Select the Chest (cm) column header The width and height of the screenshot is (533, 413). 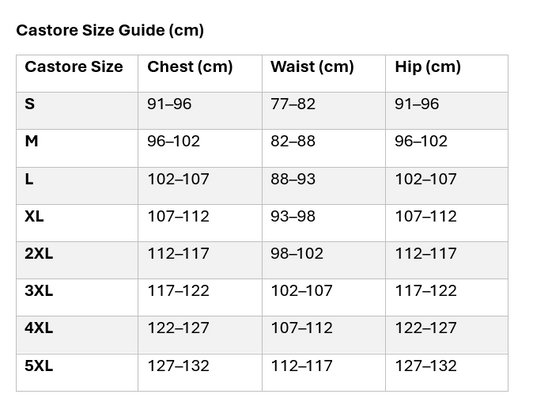[x=190, y=67]
